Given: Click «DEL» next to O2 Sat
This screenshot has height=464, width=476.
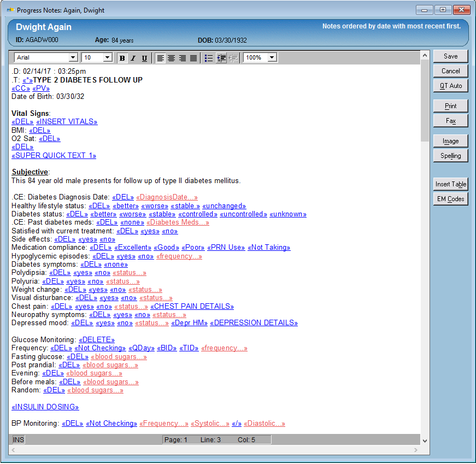Looking at the screenshot, I should click(x=50, y=139).
